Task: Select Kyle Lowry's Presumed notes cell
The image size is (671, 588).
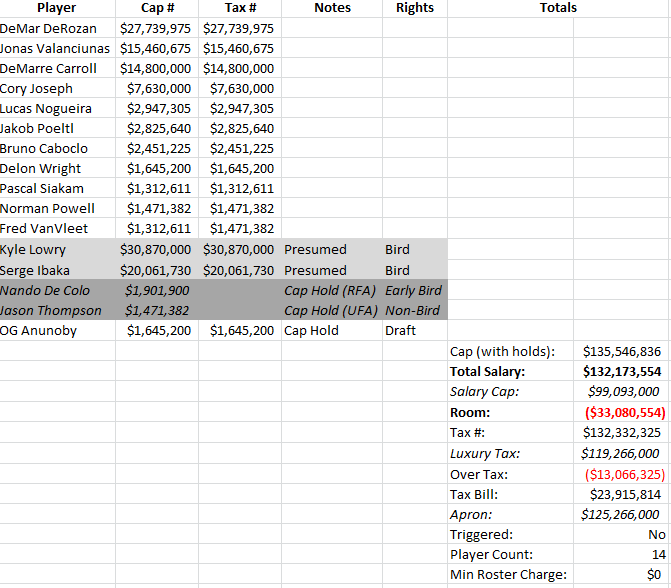Action: 332,250
